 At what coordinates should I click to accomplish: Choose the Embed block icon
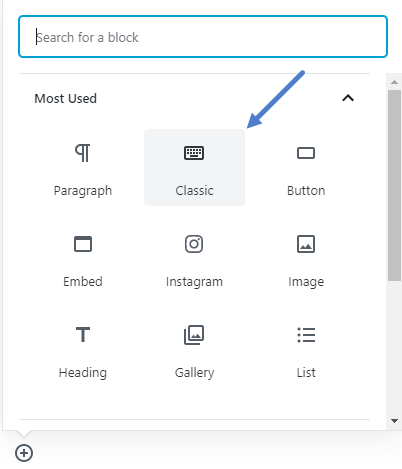[83, 244]
